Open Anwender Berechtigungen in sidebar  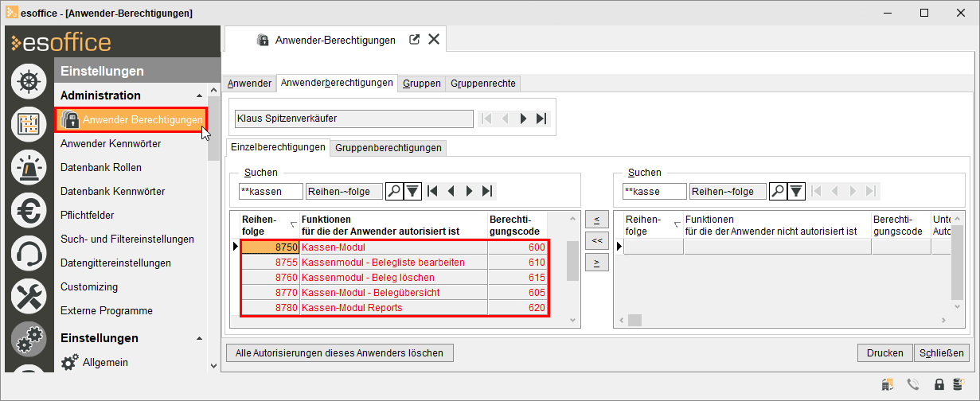[131, 119]
